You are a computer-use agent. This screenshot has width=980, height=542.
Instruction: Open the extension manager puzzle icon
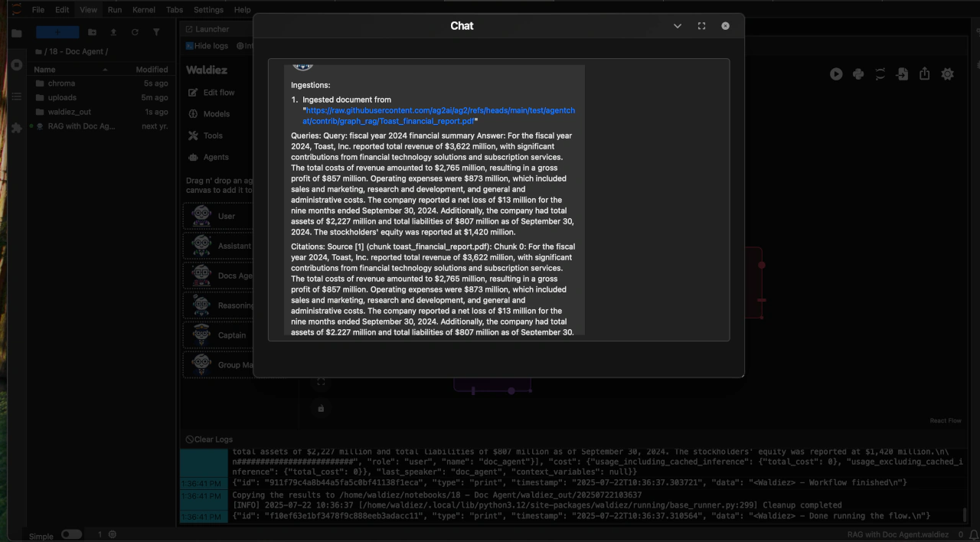[x=16, y=128]
